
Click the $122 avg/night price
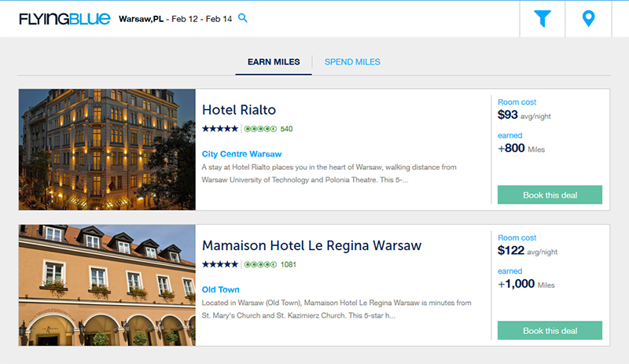tap(528, 251)
